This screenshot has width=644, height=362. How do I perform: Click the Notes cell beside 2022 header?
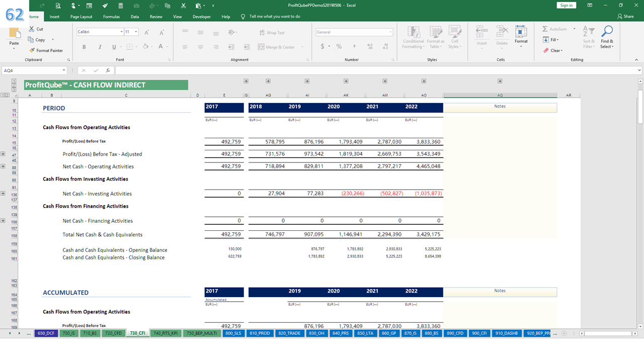(x=500, y=107)
